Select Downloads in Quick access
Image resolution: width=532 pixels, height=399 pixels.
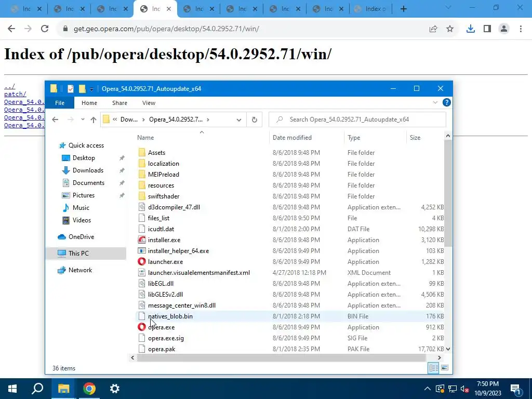[88, 170]
